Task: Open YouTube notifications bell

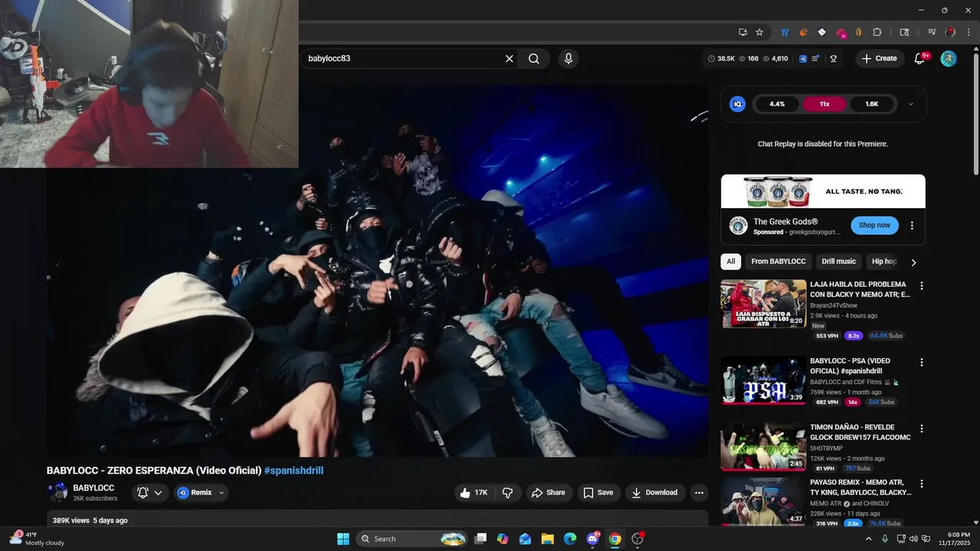Action: (x=920, y=58)
